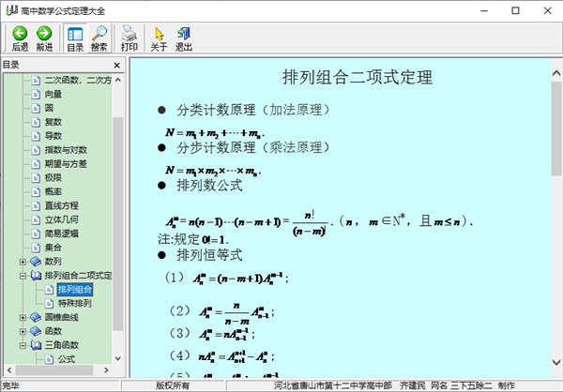This screenshot has width=563, height=392.
Task: Click the page icon beside 导数
Action: (x=36, y=136)
